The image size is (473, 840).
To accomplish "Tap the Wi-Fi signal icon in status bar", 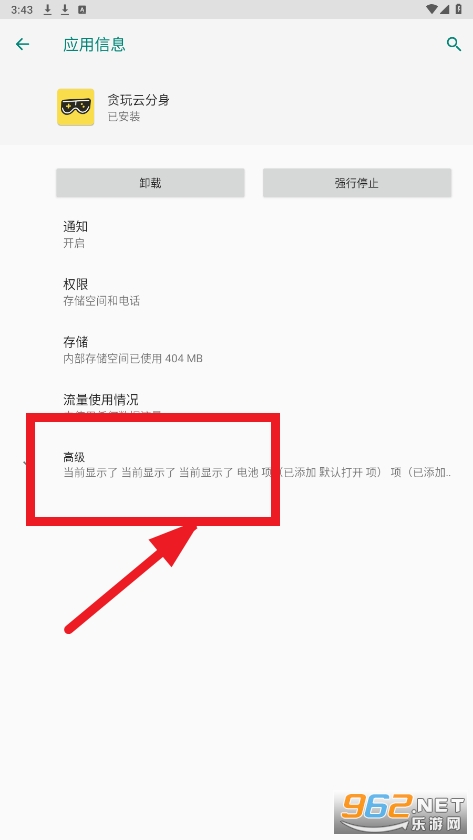I will coord(432,9).
